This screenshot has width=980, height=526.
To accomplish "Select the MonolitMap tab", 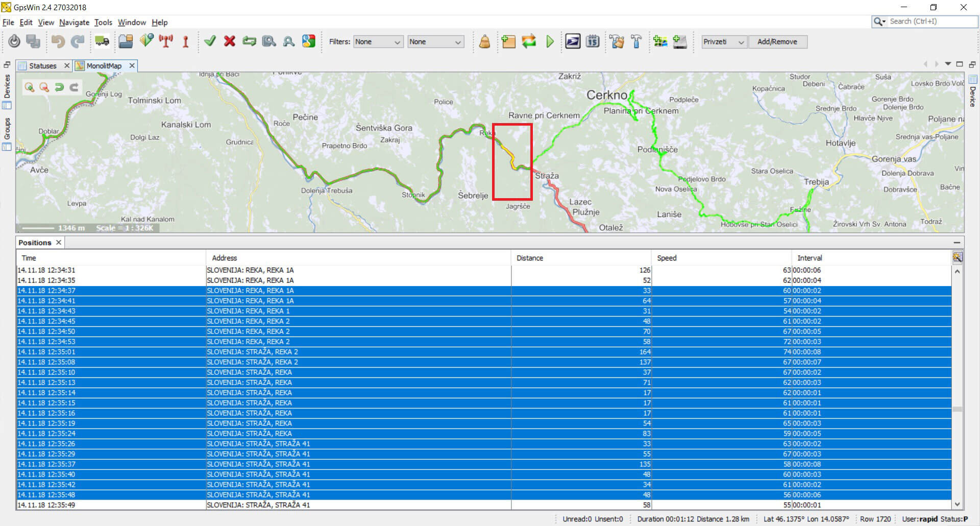I will point(104,66).
